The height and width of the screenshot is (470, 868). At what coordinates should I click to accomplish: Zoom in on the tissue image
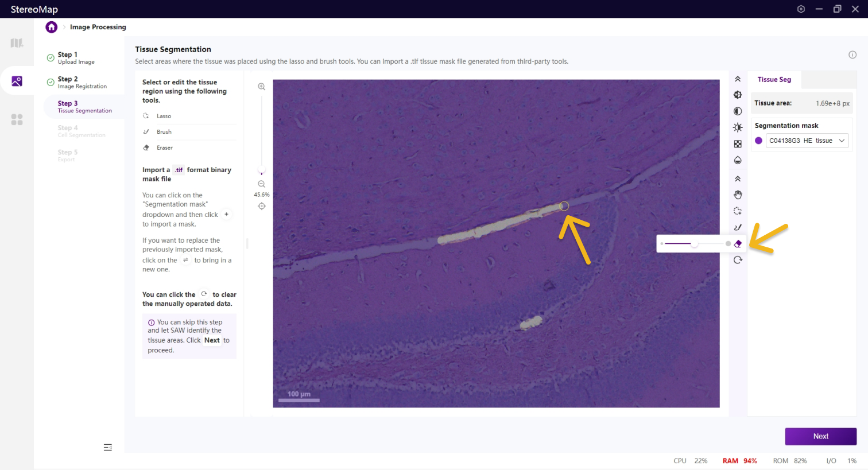[261, 87]
